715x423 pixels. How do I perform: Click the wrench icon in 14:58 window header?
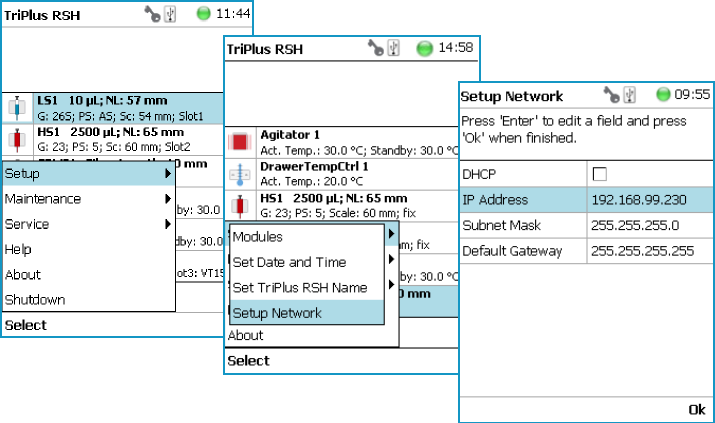(x=376, y=47)
